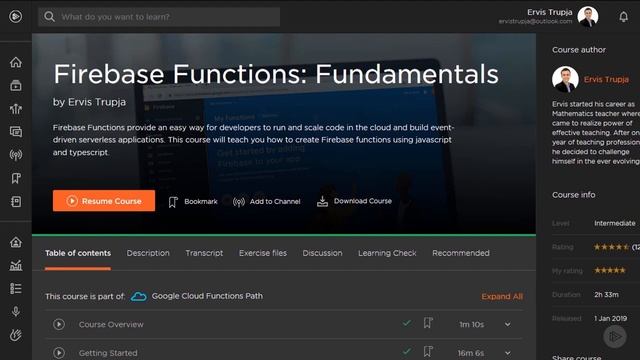Select the Table of contents tab
Viewport: 640px width, 360px height.
pos(78,253)
